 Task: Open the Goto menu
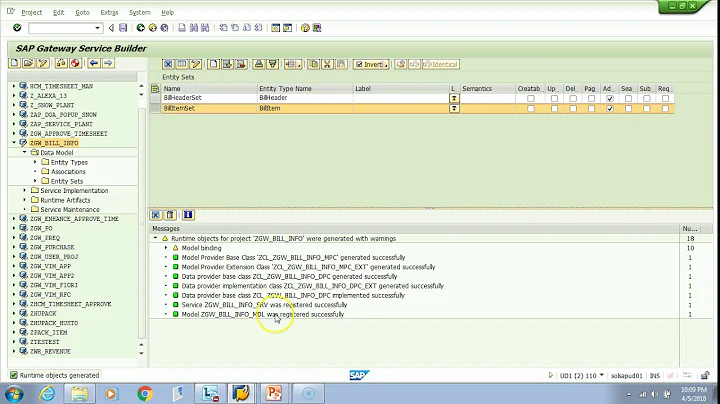82,12
